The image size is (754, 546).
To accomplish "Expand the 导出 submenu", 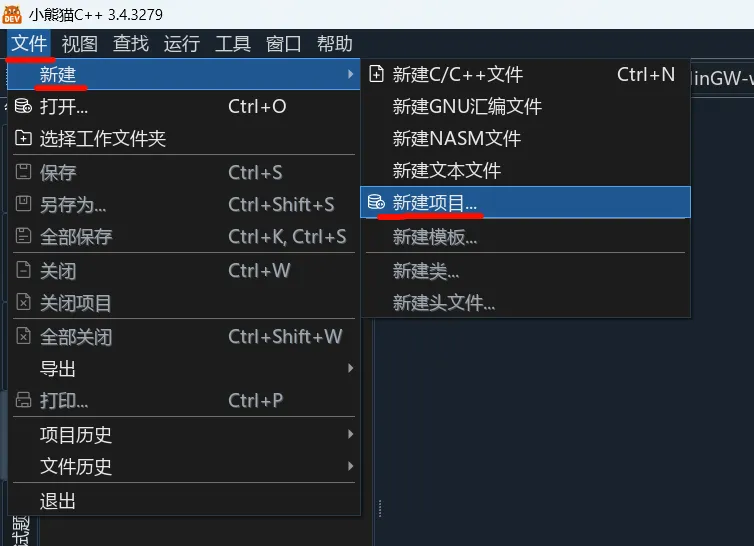I will (x=350, y=369).
